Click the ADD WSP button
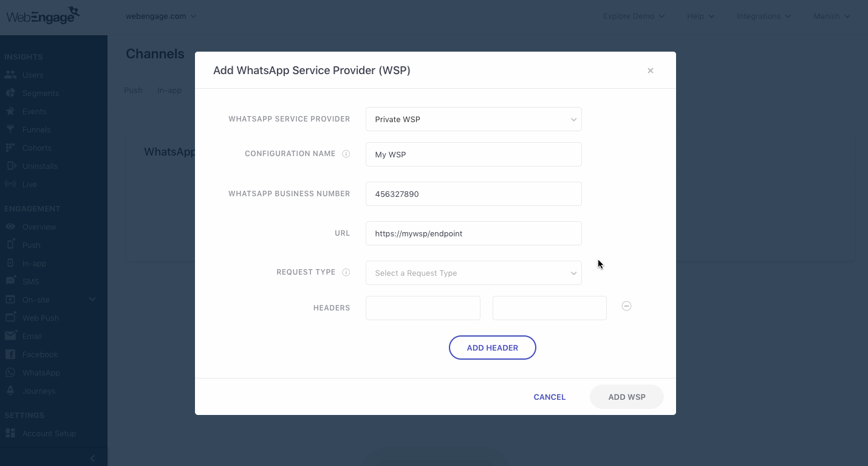Viewport: 868px width, 466px height. [x=627, y=397]
